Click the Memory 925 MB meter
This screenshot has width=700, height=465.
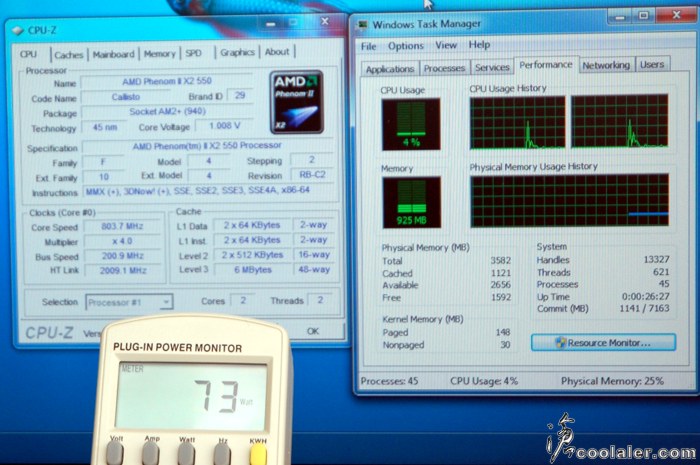412,202
